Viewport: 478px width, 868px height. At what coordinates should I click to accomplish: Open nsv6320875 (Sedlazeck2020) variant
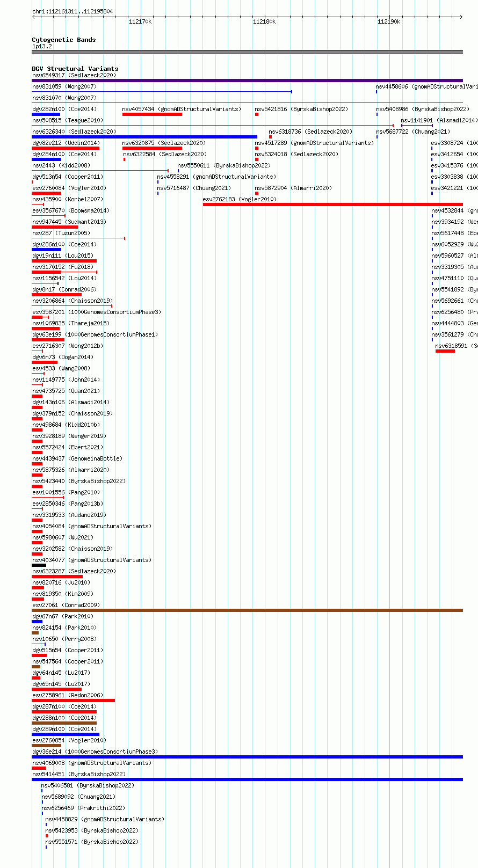pos(164,143)
